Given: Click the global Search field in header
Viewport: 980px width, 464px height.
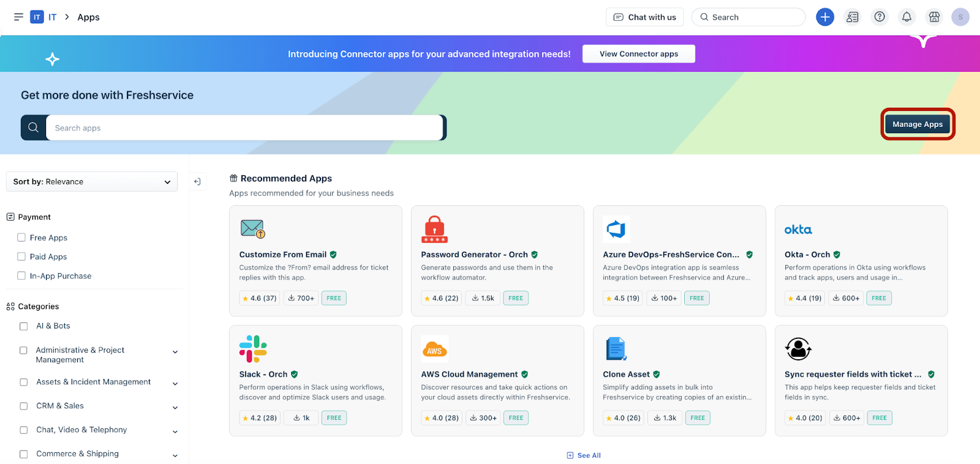Looking at the screenshot, I should click(748, 17).
